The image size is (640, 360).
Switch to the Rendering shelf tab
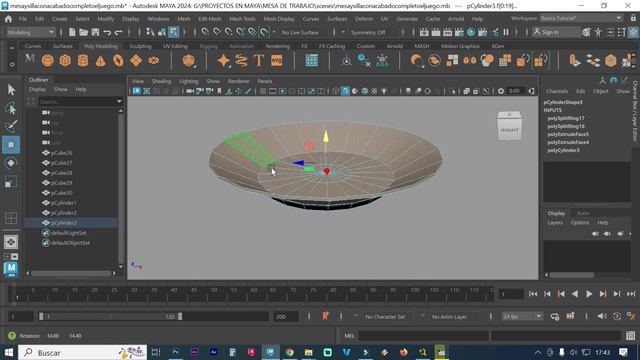click(x=277, y=46)
